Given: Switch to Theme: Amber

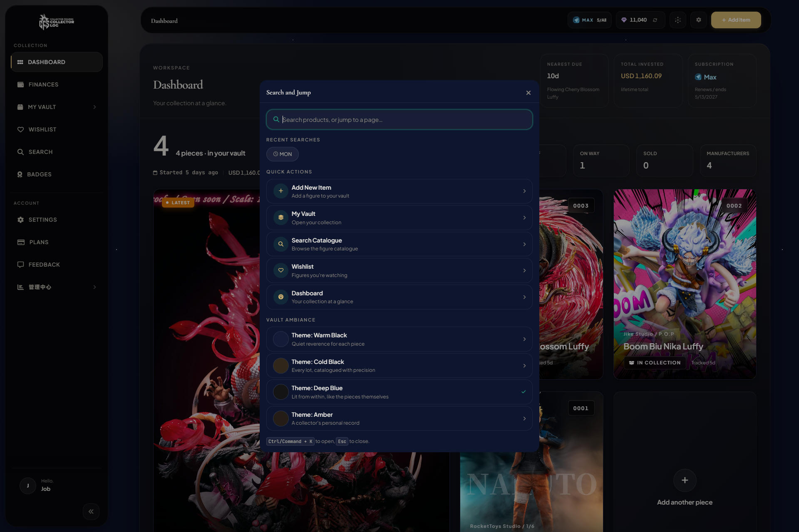Looking at the screenshot, I should click(399, 418).
